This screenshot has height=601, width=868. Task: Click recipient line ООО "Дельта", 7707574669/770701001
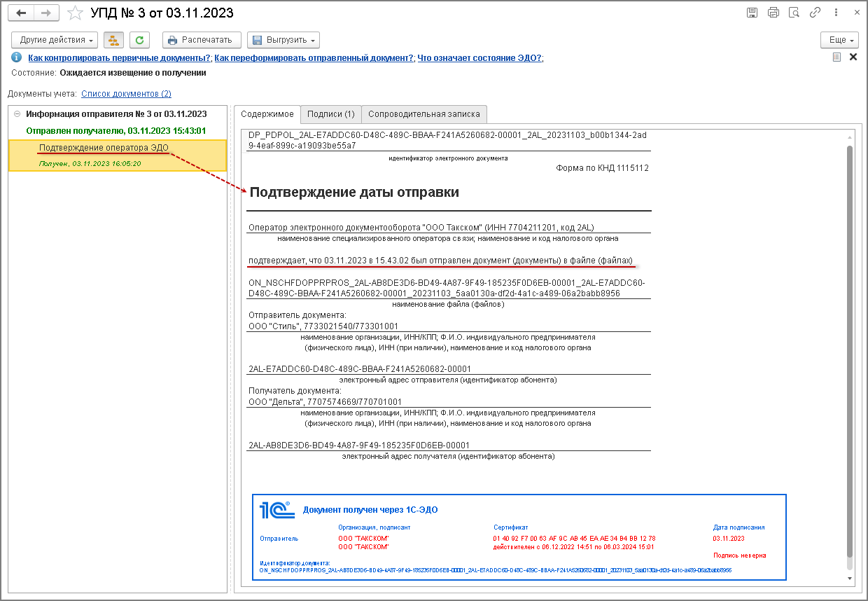pyautogui.click(x=325, y=402)
